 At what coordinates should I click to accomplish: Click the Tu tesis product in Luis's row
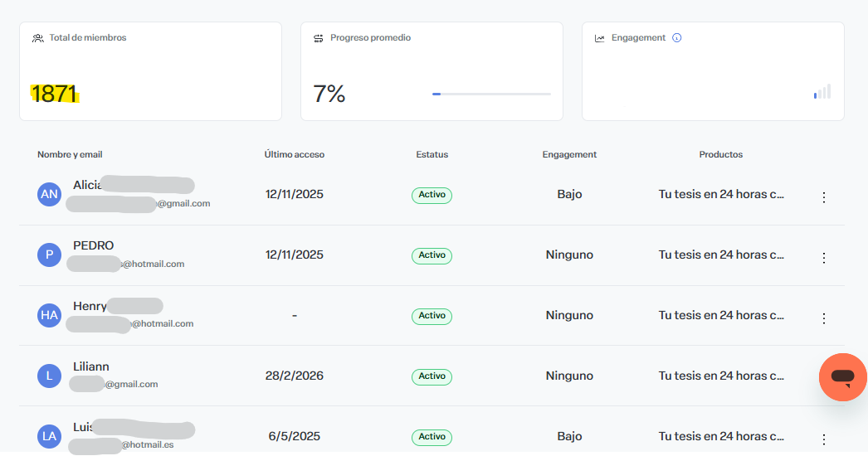tap(721, 436)
